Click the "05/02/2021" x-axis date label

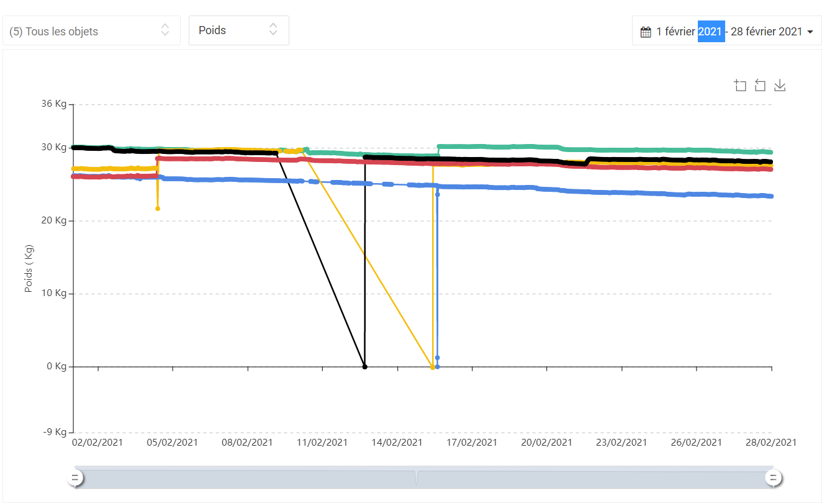(x=173, y=443)
